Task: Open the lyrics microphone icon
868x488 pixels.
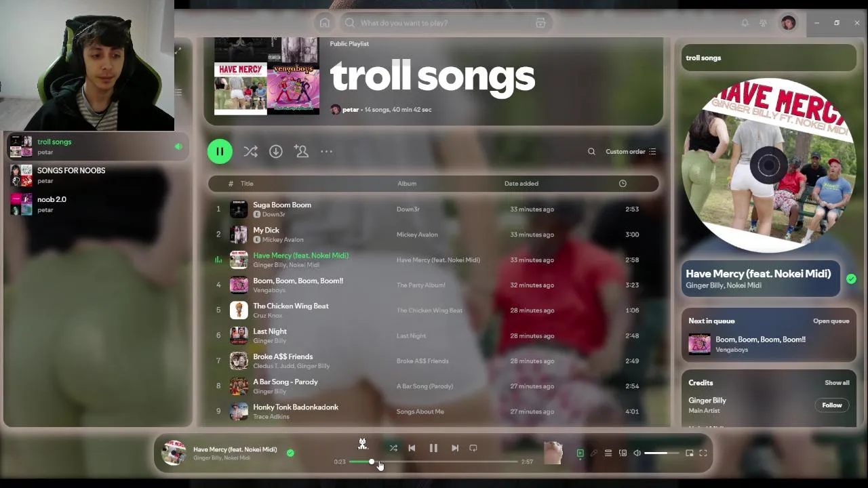Action: click(x=594, y=453)
